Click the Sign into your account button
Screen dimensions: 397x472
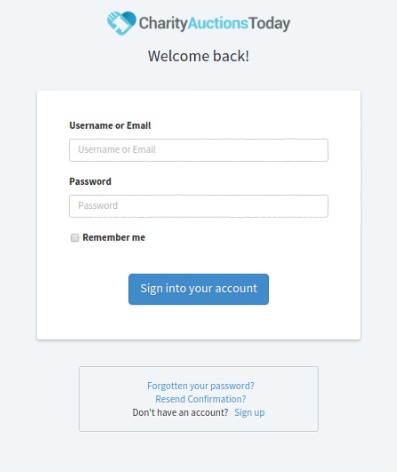199,289
